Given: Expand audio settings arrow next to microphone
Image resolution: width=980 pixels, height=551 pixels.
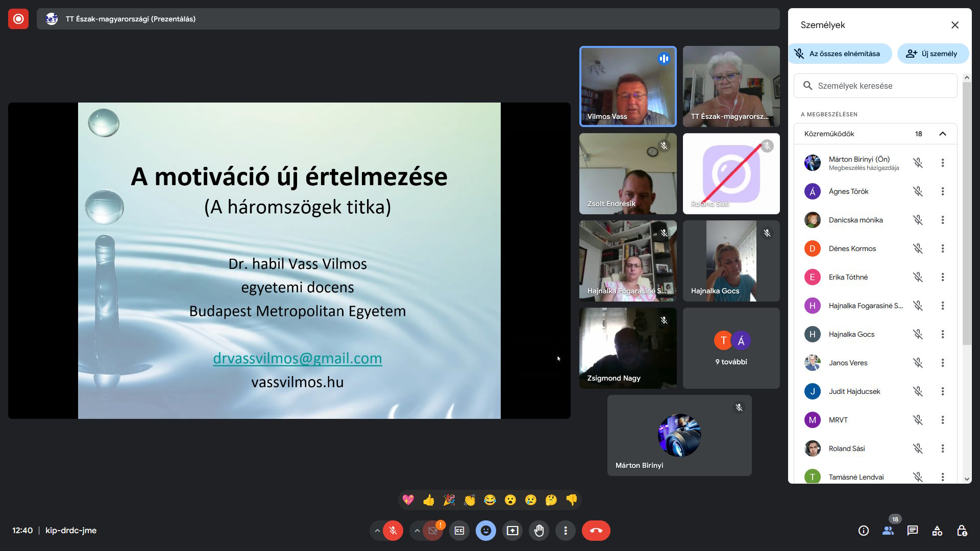Looking at the screenshot, I should click(x=377, y=531).
